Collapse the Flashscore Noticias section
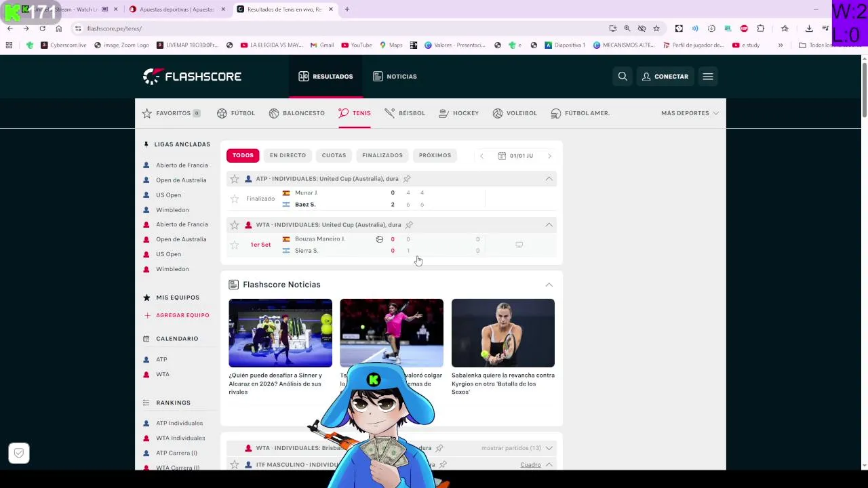This screenshot has width=868, height=488. pos(549,285)
